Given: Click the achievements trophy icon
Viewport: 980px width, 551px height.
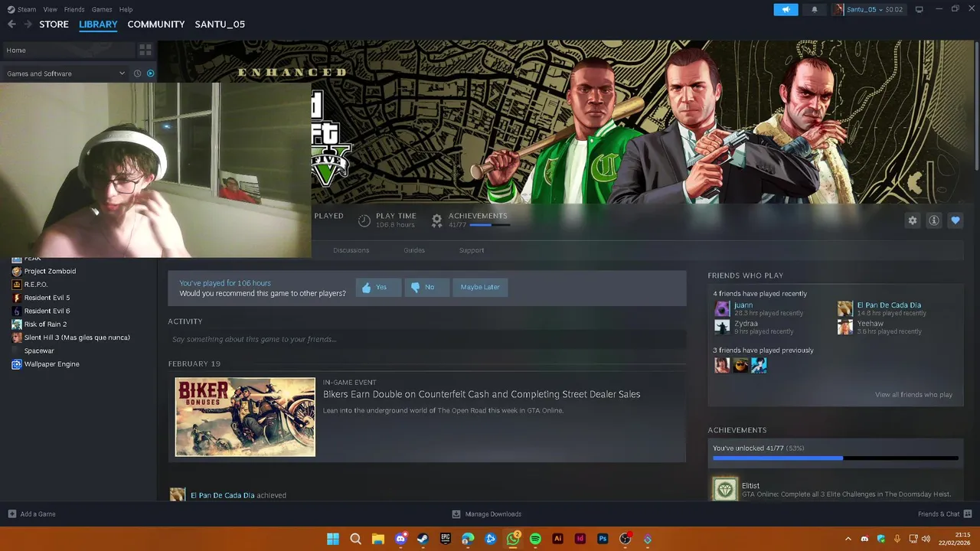Looking at the screenshot, I should point(436,220).
